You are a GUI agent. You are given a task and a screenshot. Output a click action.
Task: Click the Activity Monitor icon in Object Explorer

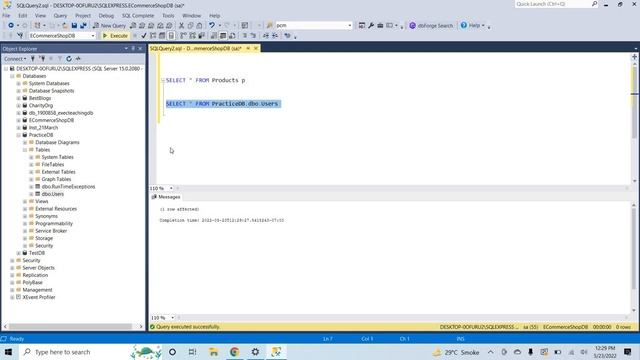pyautogui.click(x=78, y=59)
